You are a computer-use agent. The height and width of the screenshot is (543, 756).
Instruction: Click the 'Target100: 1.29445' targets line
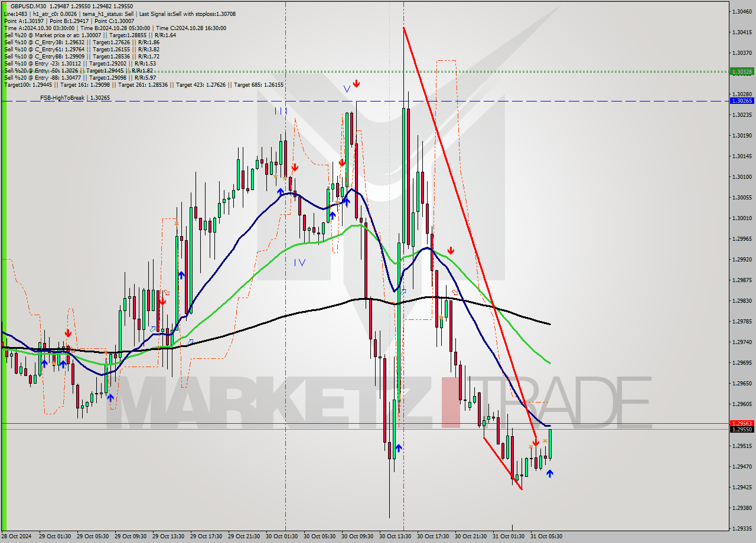[144, 84]
